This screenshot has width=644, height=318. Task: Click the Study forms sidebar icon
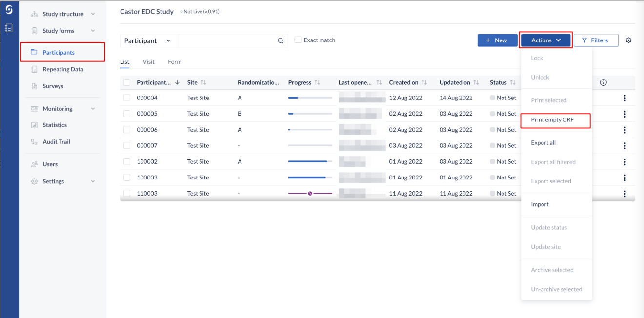34,31
